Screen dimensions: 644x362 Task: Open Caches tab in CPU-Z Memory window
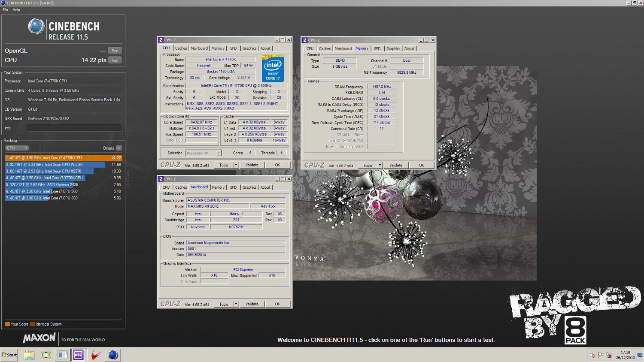click(x=325, y=48)
